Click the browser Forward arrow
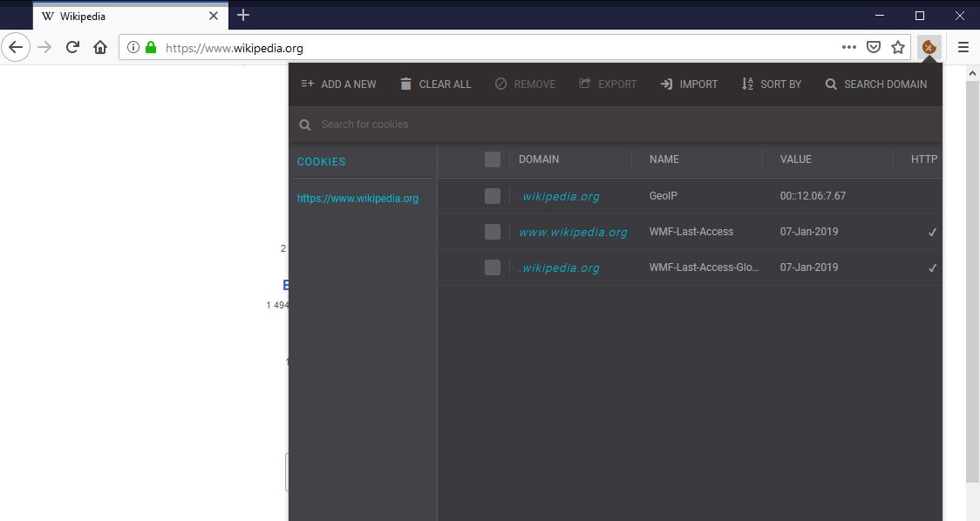Screen dimensions: 980x521 tap(44, 47)
